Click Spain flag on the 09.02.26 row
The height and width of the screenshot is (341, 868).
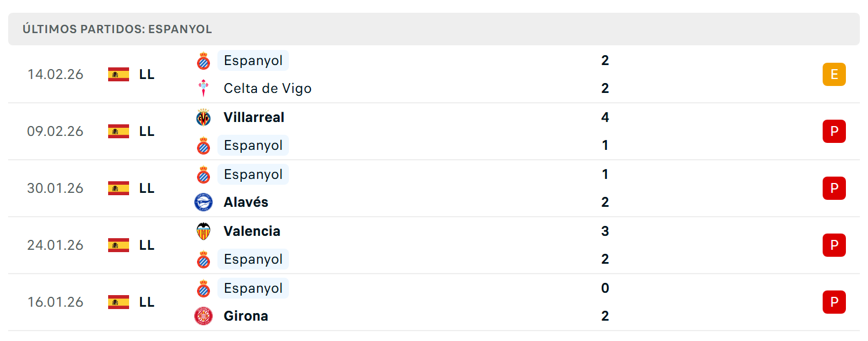pos(119,131)
